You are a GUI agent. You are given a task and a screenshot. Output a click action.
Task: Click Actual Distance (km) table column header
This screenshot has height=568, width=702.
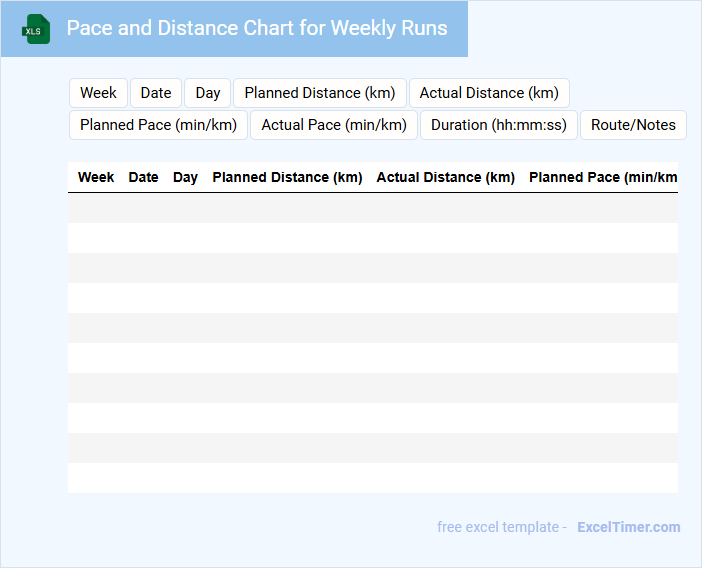click(445, 177)
